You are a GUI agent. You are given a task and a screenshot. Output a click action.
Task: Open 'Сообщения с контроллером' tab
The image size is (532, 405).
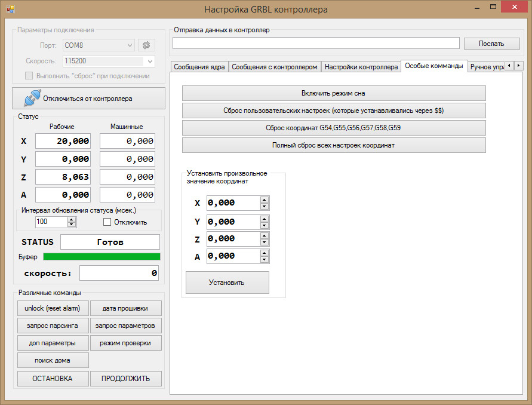(x=275, y=67)
